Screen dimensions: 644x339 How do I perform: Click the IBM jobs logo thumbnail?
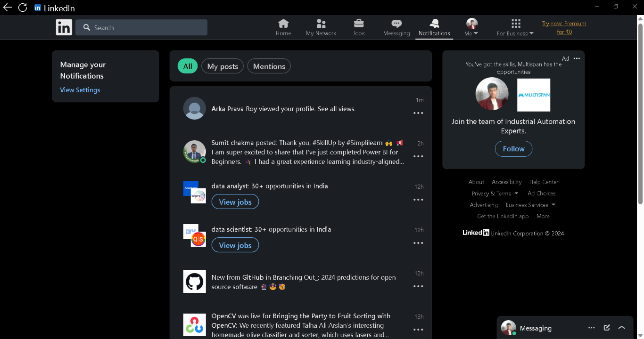[190, 231]
